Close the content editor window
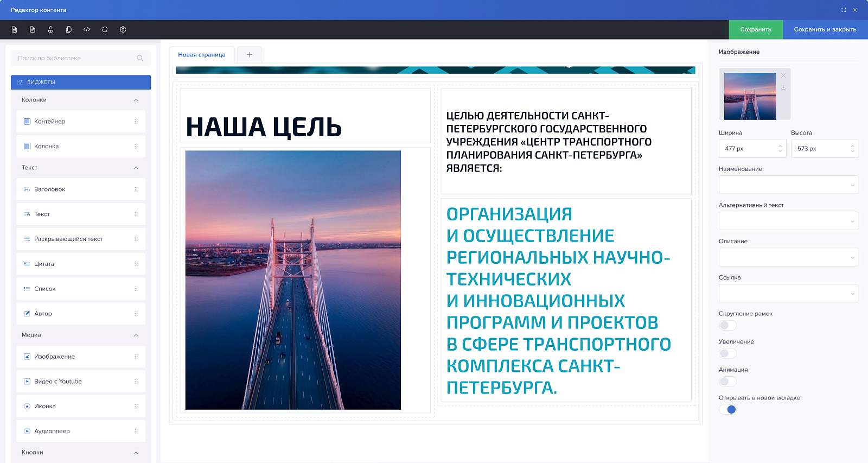This screenshot has height=463, width=868. pos(855,10)
